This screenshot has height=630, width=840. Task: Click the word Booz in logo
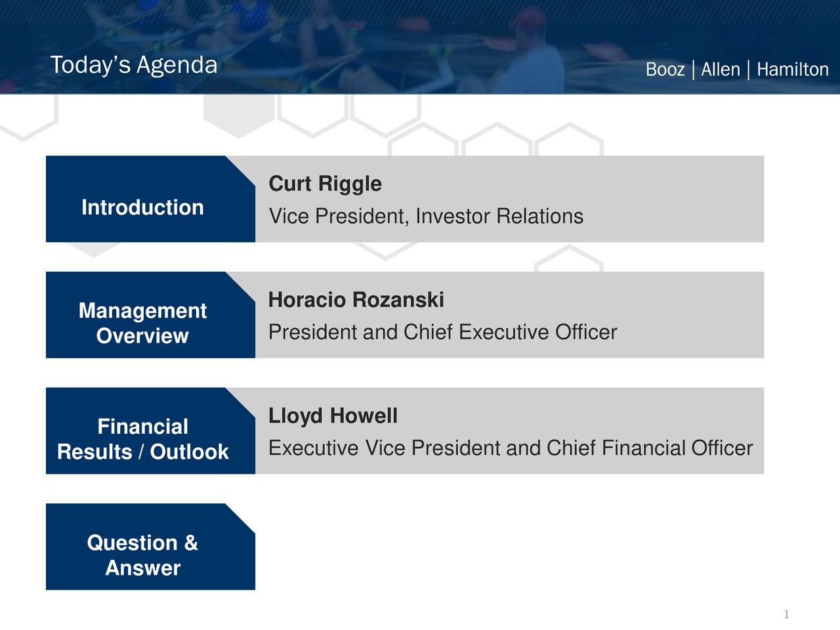[665, 69]
